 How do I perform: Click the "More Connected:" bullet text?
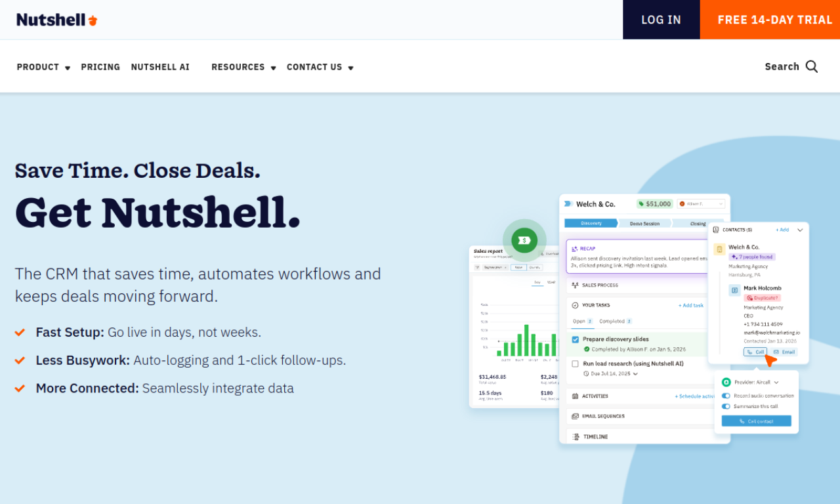pyautogui.click(x=87, y=388)
